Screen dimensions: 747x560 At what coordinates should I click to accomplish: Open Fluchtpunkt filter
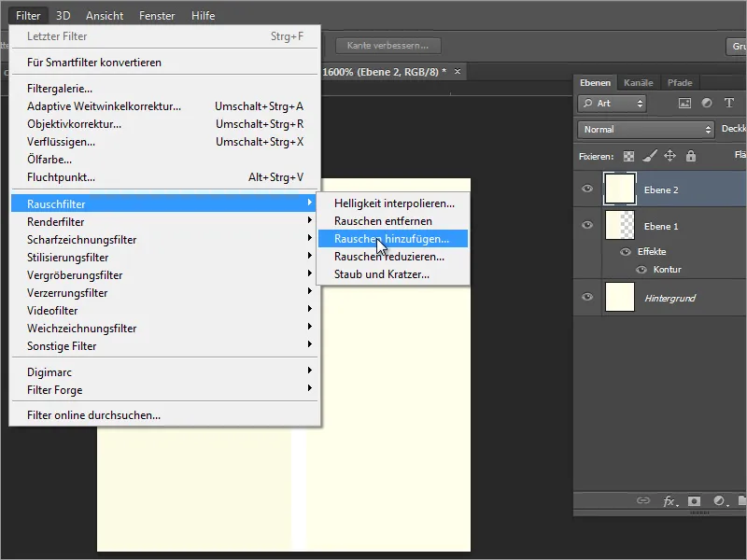click(164, 177)
